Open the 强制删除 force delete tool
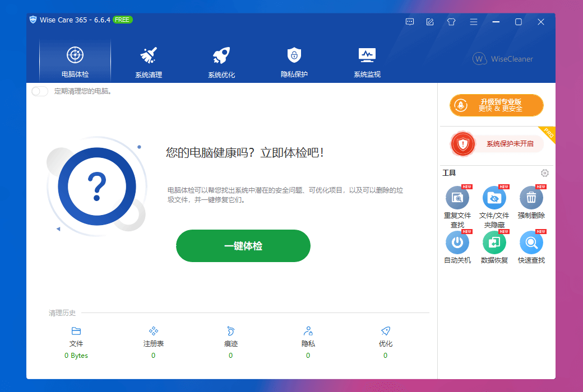Image resolution: width=583 pixels, height=392 pixels. (x=531, y=198)
